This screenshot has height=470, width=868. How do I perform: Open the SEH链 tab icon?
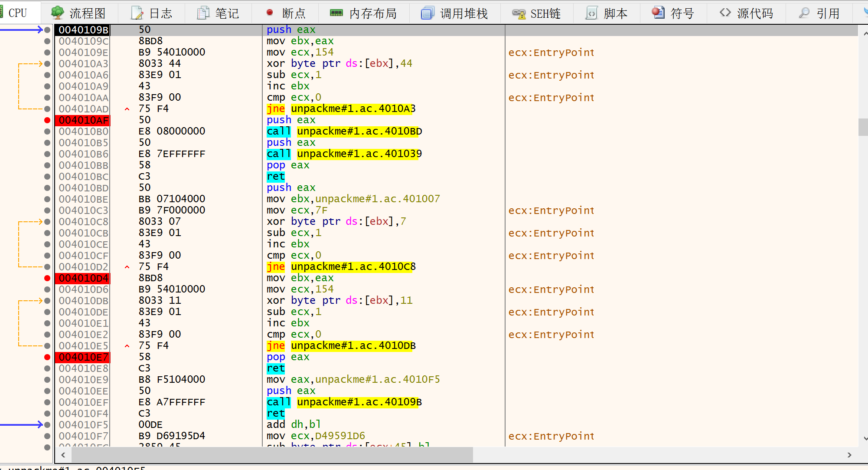pyautogui.click(x=519, y=13)
